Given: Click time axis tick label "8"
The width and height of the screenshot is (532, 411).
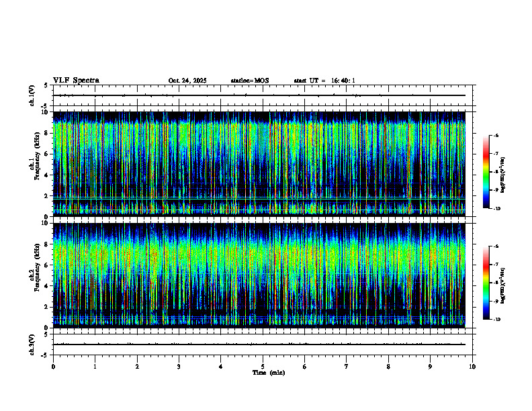Looking at the screenshot, I should [388, 367].
